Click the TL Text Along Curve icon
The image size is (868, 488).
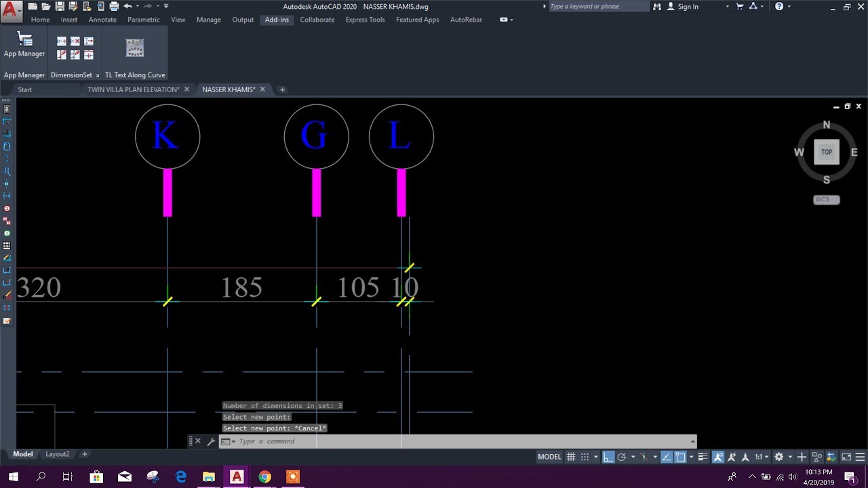coord(135,47)
